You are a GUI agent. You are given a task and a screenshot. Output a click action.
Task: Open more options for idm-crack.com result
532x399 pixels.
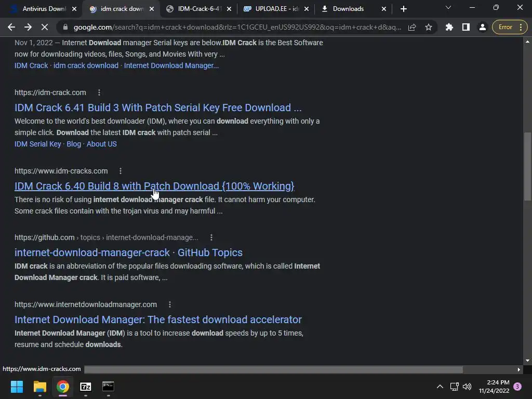[x=99, y=92]
